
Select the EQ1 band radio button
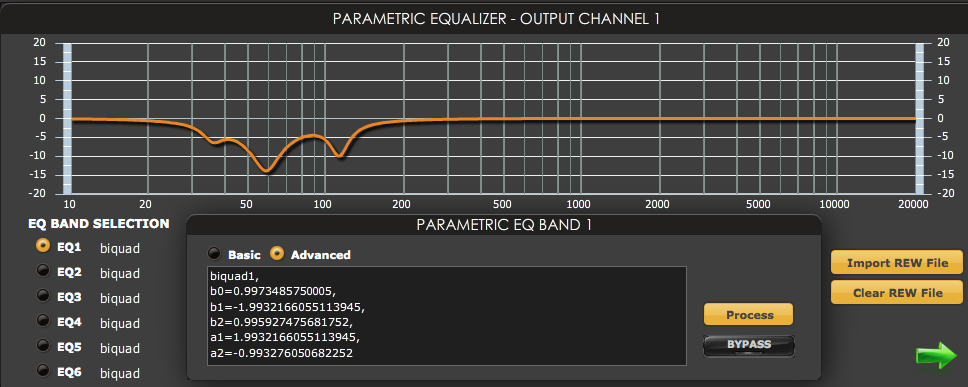click(x=43, y=246)
